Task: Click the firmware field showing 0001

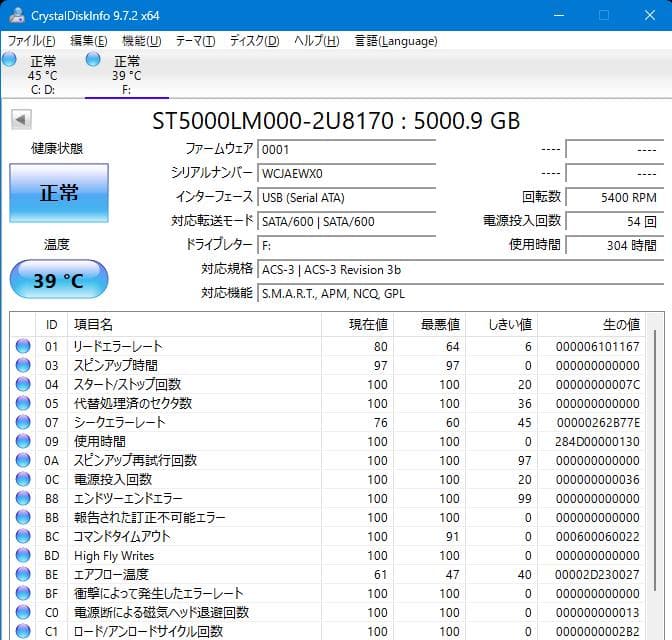Action: pyautogui.click(x=347, y=149)
